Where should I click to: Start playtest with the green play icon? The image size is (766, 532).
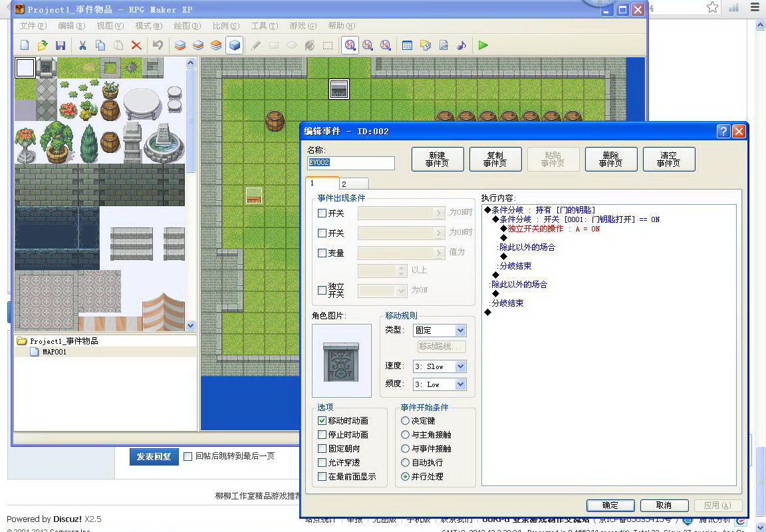coord(483,45)
